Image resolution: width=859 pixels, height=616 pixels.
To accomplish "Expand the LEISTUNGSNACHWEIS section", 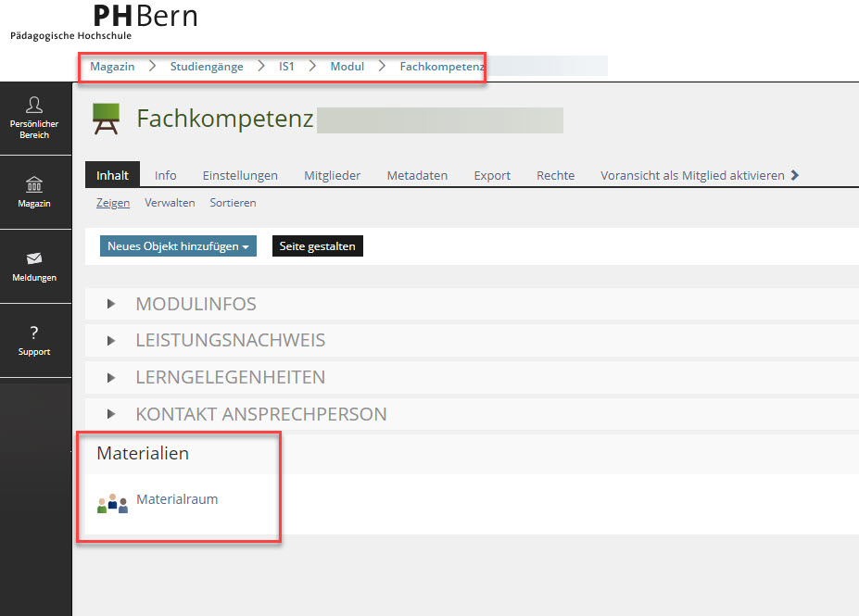I will point(112,341).
